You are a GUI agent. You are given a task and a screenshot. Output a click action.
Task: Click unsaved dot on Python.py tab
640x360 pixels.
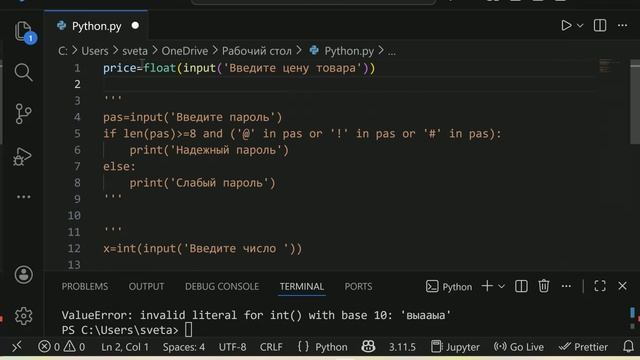pos(135,26)
